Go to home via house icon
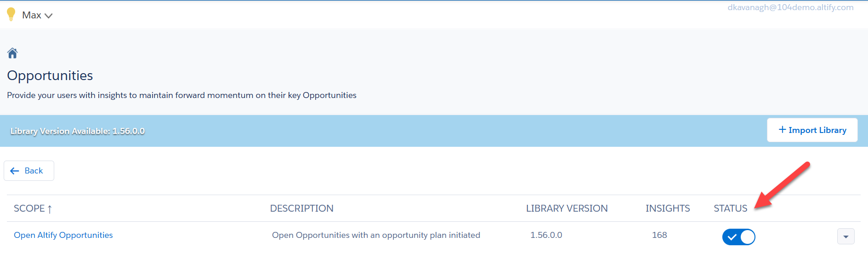The width and height of the screenshot is (868, 254). click(12, 53)
